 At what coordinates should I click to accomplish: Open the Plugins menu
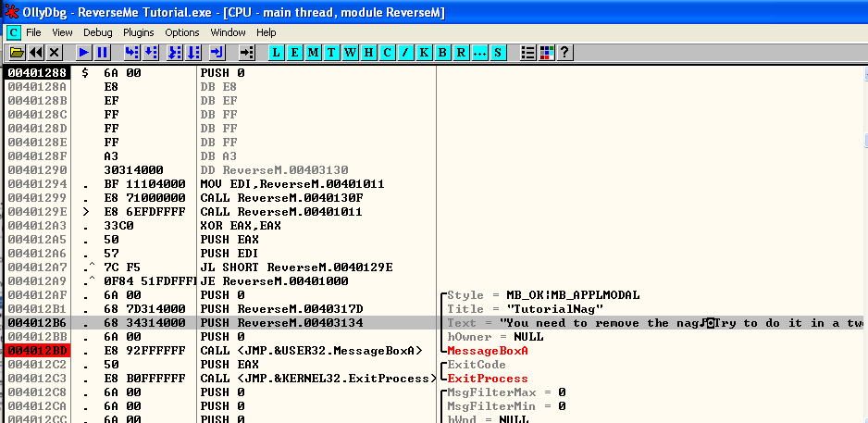[139, 32]
